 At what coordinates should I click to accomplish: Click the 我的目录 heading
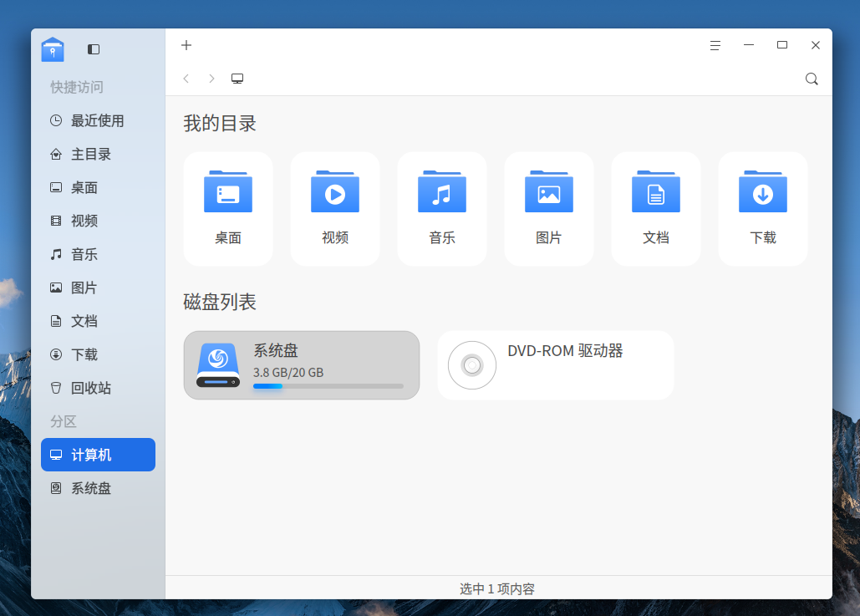point(219,124)
